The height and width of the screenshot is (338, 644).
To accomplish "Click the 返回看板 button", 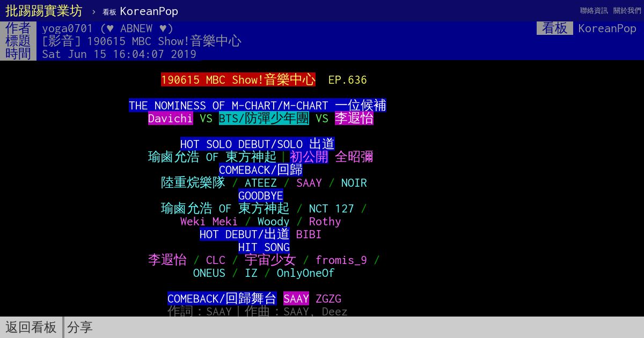I will pos(31,327).
